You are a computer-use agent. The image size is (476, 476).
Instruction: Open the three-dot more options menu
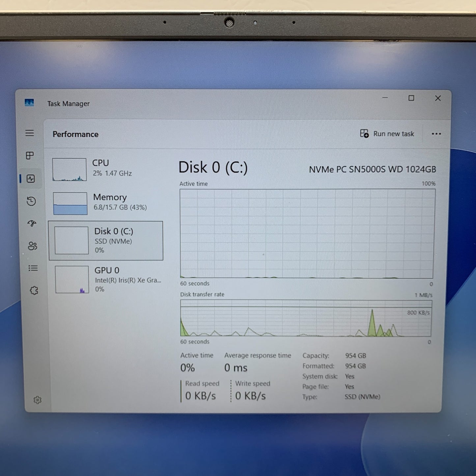pos(436,134)
